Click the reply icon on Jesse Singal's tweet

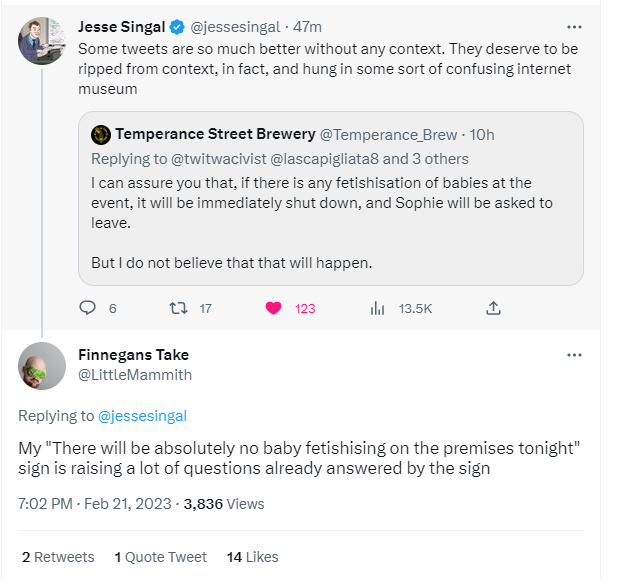87,308
